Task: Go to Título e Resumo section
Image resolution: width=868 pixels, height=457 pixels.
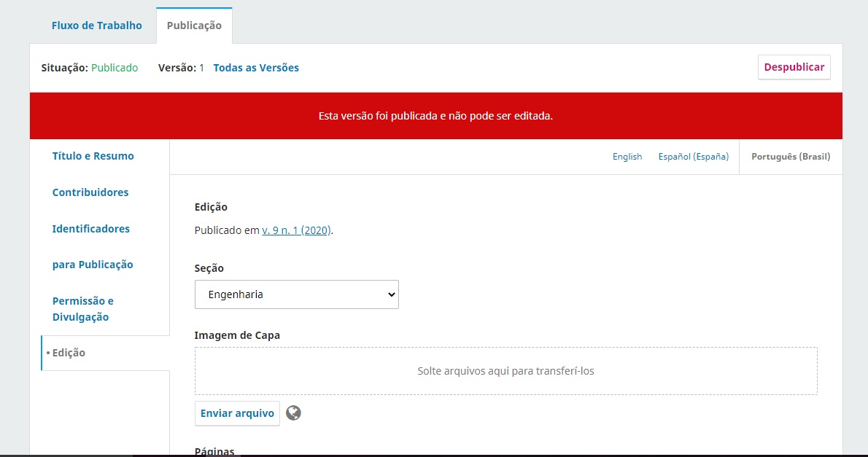Action: [x=93, y=156]
